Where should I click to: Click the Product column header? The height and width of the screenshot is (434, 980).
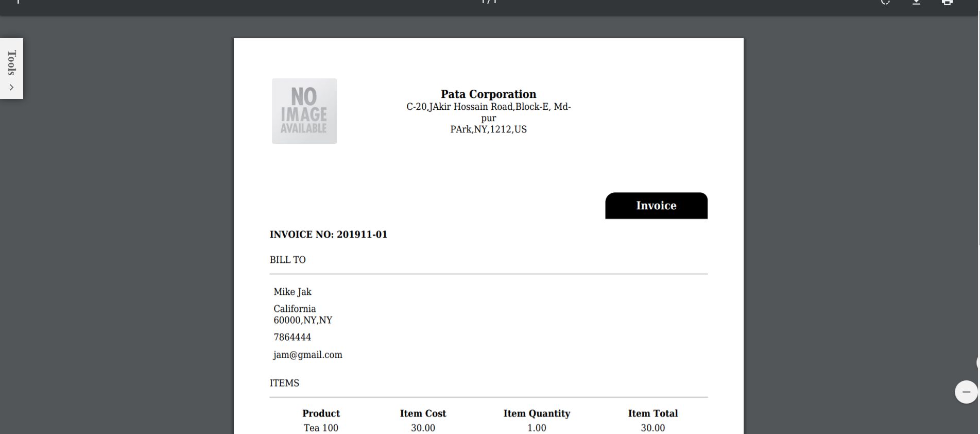321,413
